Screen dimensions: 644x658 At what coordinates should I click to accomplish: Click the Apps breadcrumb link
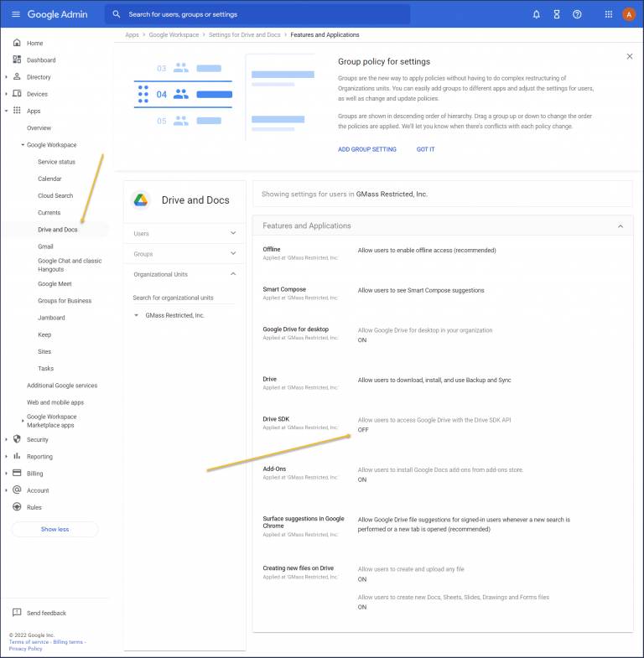(x=132, y=35)
